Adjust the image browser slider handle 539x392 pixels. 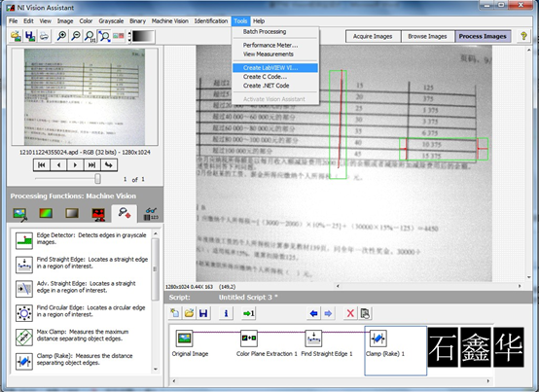tap(98, 179)
